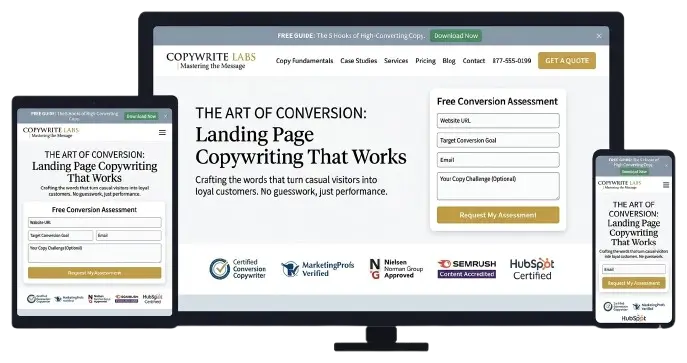Click Certified Conversion Copywriter badge on desktop
Viewport: 687px width, 363px height.
[237, 269]
